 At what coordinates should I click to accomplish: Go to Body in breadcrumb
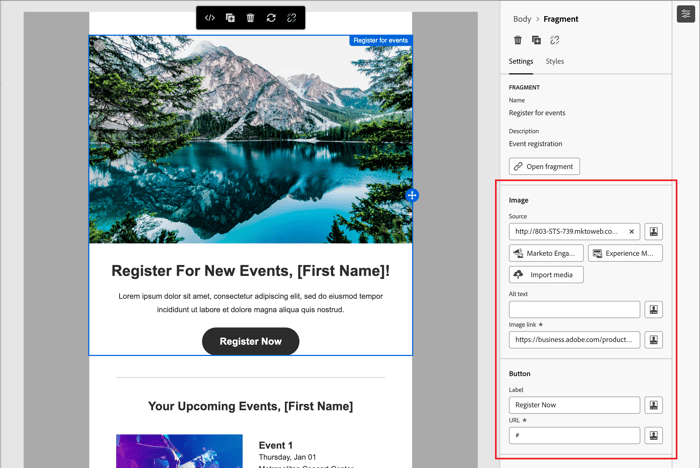tap(522, 19)
